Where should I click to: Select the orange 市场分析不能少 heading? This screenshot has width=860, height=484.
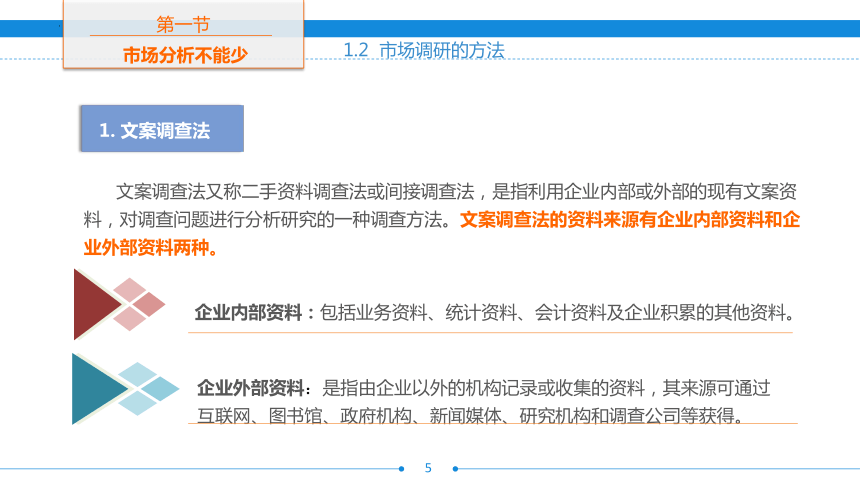185,55
